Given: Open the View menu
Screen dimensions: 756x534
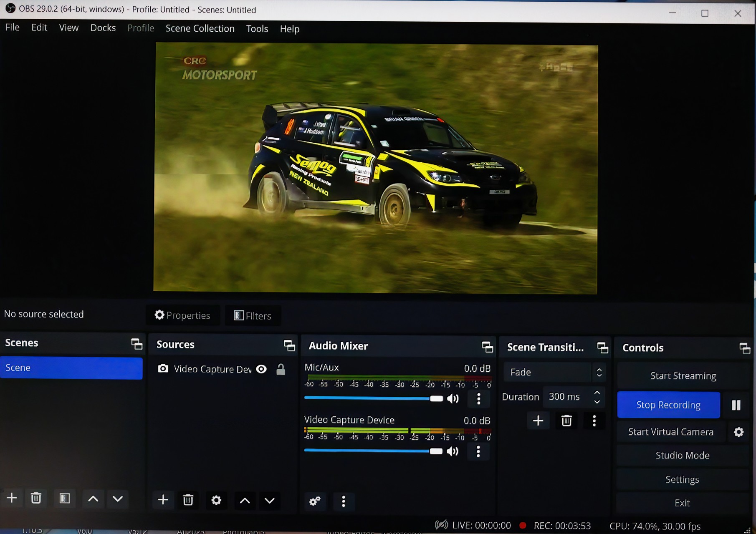Looking at the screenshot, I should click(69, 28).
